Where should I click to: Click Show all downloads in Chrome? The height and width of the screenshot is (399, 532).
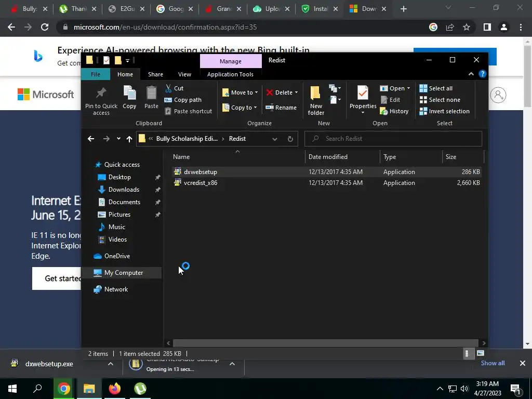click(x=493, y=363)
